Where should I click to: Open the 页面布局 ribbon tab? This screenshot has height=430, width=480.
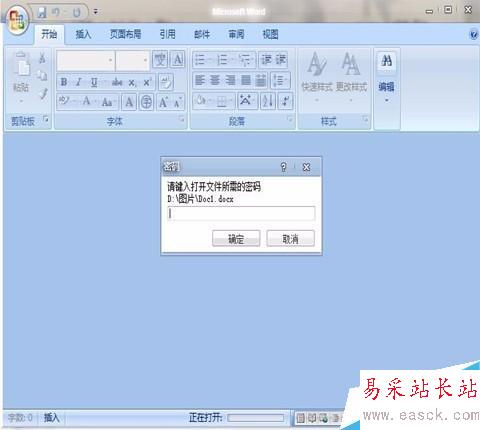126,34
